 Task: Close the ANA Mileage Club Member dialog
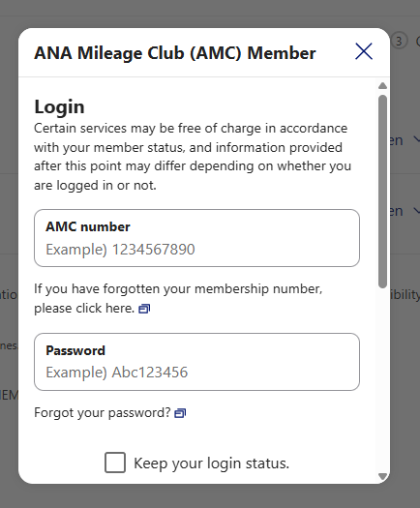364,51
